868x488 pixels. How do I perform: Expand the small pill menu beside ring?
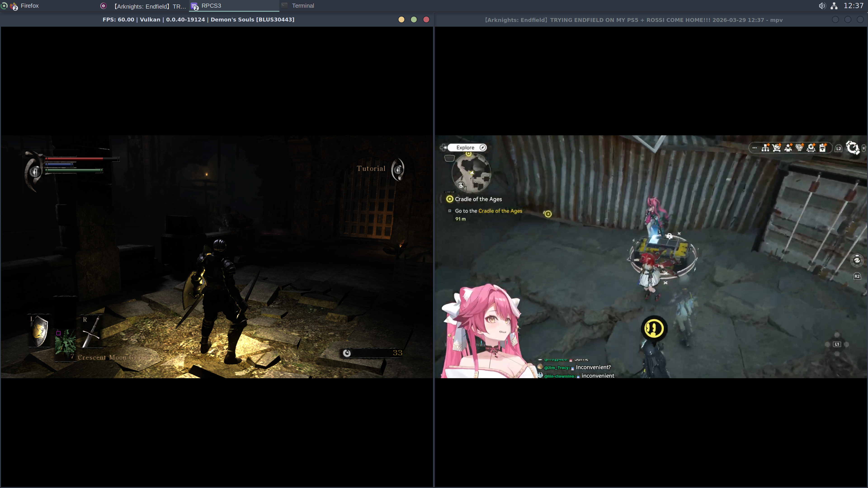[x=864, y=148]
